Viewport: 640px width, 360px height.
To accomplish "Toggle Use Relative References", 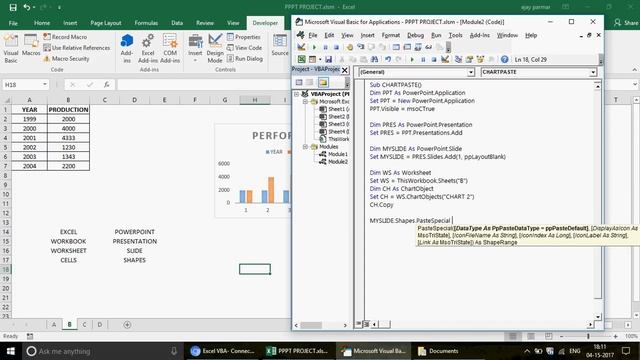I will pos(77,48).
